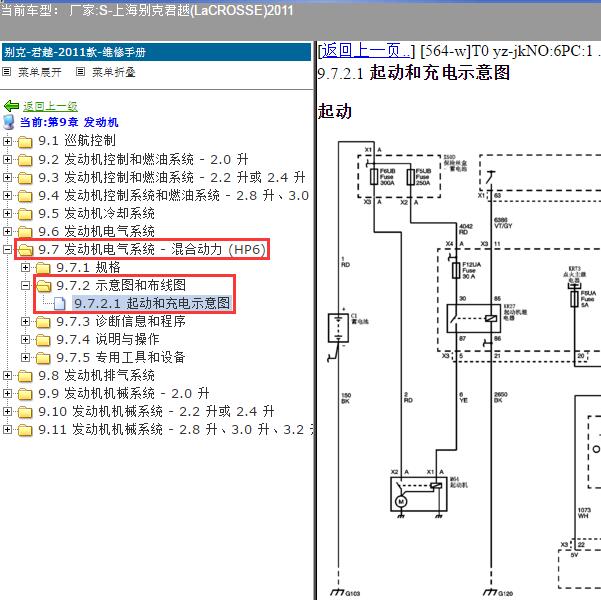The width and height of the screenshot is (601, 600).
Task: Click the folder icon of 9.7.3 诊断信息和程序
Action: point(43,322)
